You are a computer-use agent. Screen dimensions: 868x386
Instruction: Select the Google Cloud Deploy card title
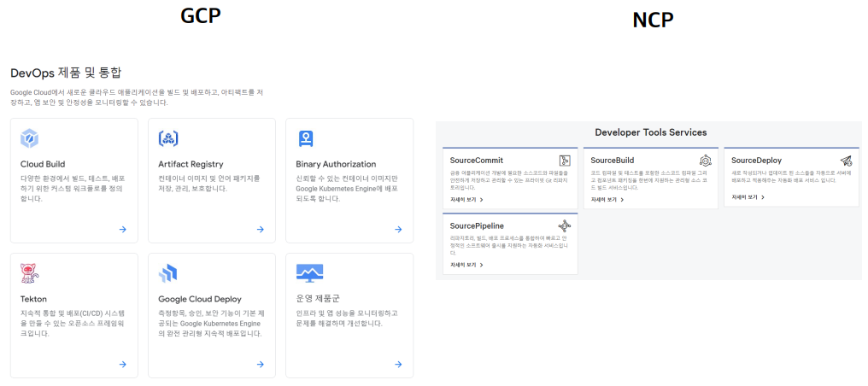tap(200, 299)
